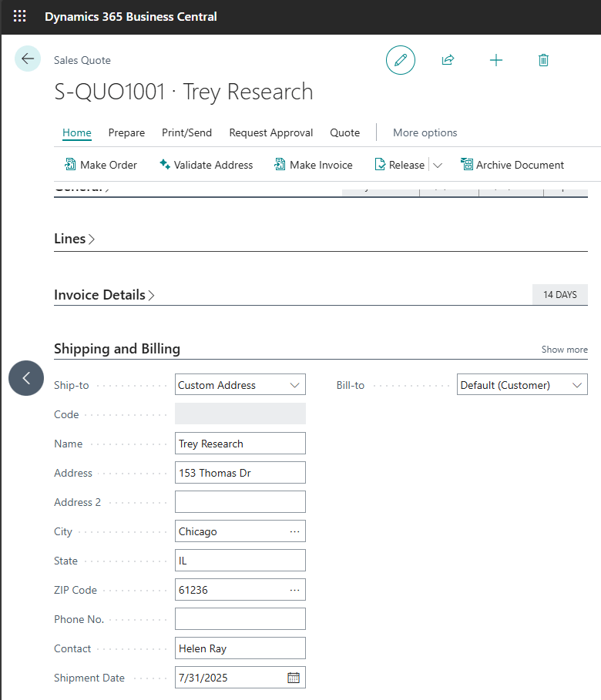Switch to the Prepare tab

tap(126, 132)
